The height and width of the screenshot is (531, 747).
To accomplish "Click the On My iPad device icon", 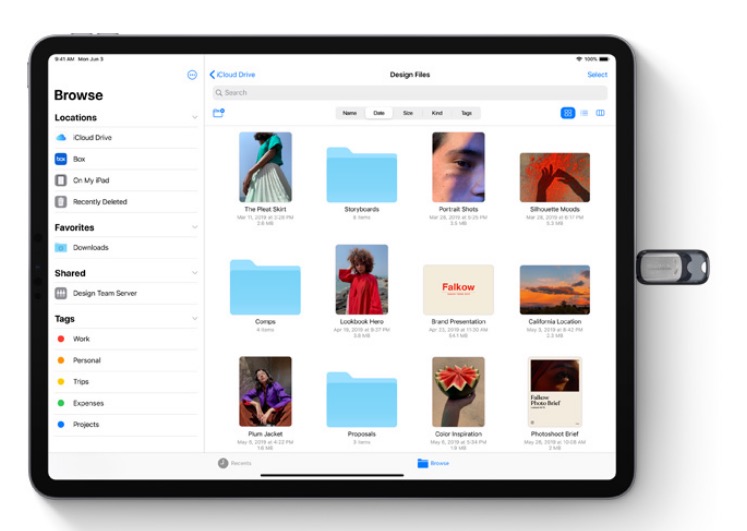I will [61, 180].
